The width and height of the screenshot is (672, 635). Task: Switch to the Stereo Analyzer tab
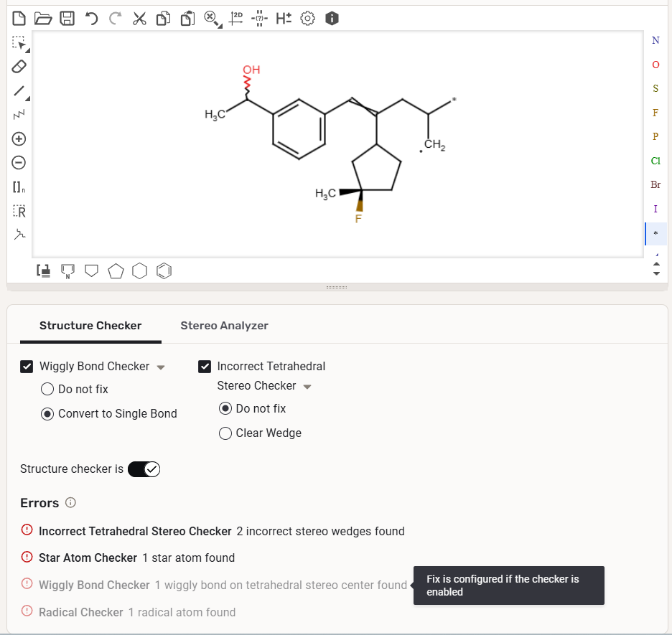(x=224, y=326)
